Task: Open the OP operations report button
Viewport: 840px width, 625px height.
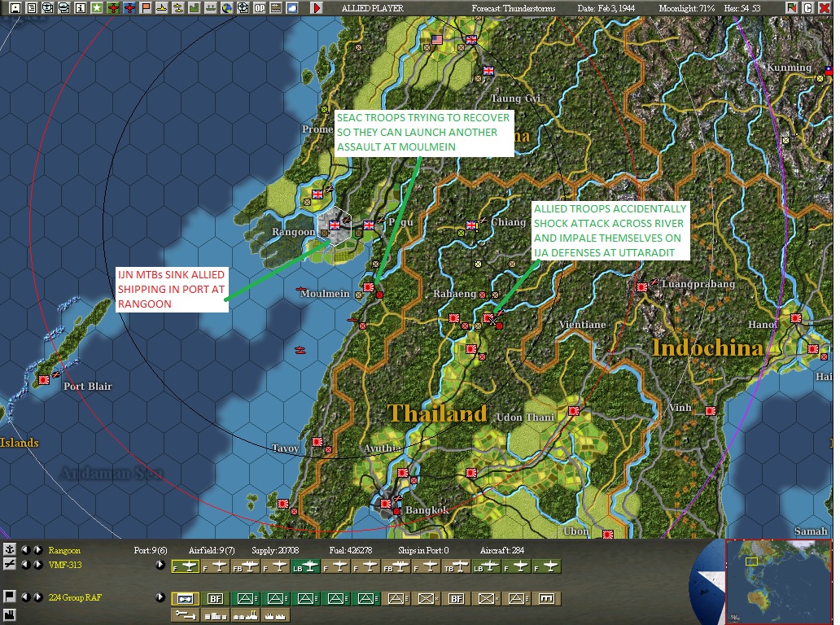Action: (260, 8)
